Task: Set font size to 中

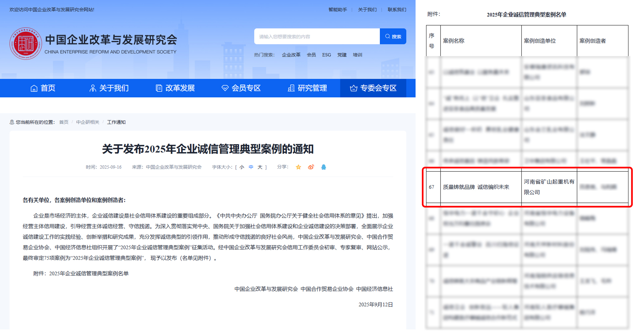Action: 251,167
